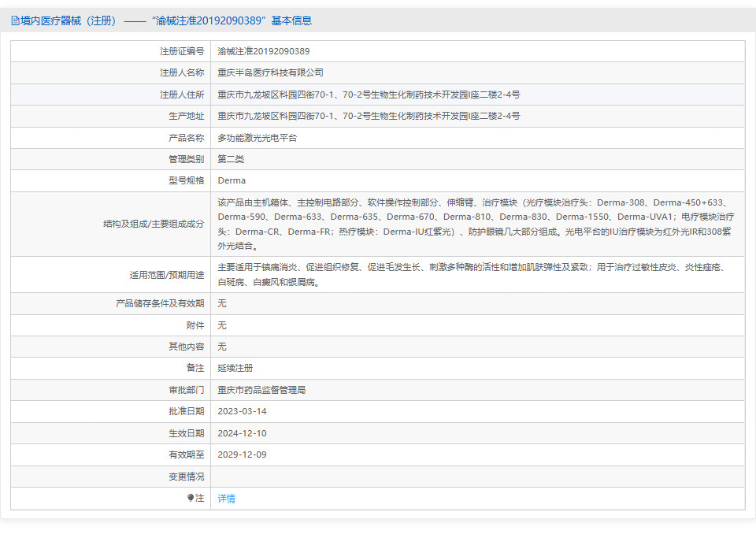756x538 pixels.
Task: Select the effective date 2024-12-10
Action: pyautogui.click(x=242, y=433)
